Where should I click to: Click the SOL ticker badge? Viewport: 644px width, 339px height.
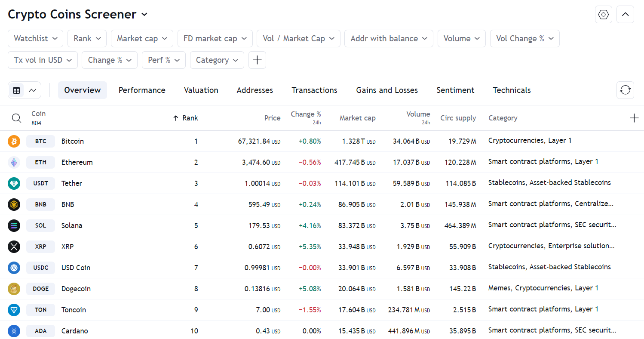point(40,225)
